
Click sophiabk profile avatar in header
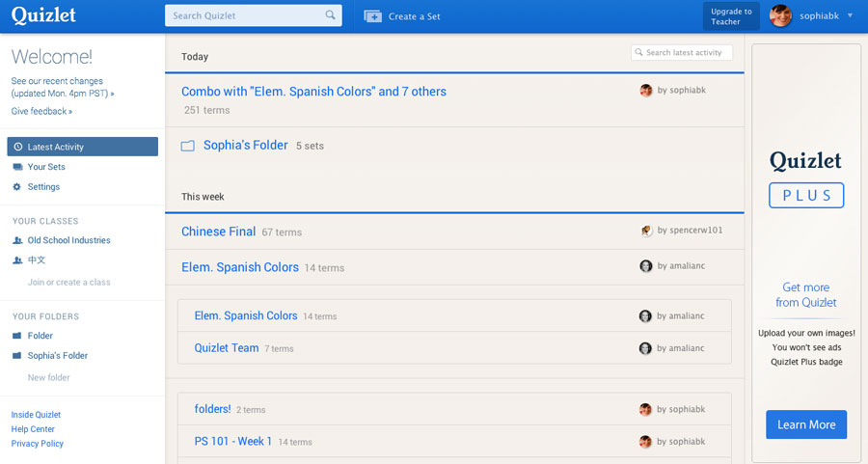click(x=780, y=15)
